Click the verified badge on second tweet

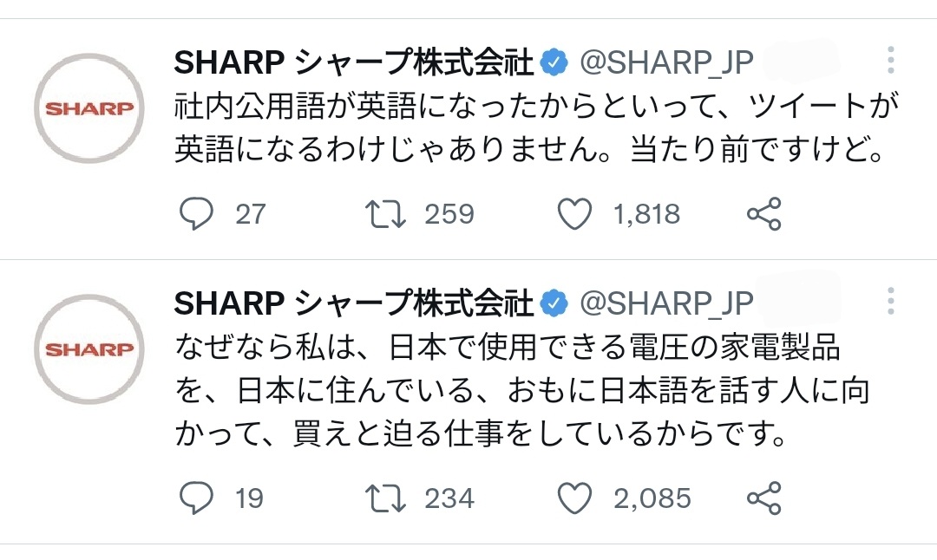tap(554, 303)
